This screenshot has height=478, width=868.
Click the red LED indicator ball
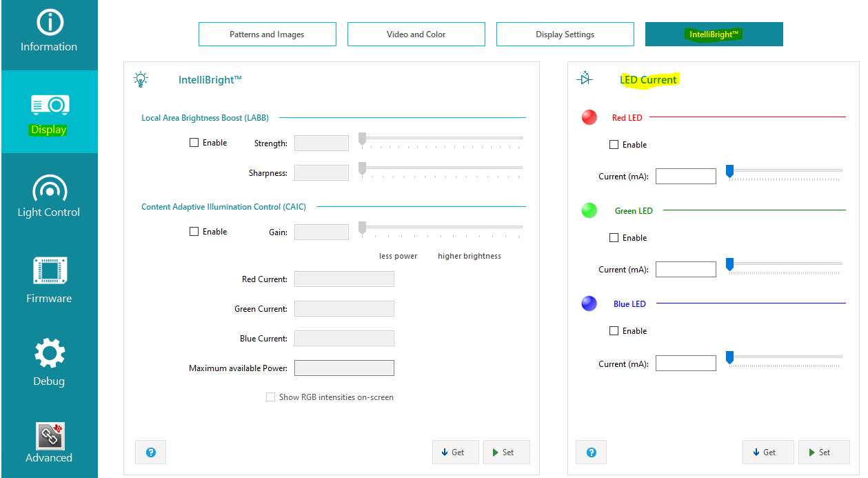pos(589,117)
